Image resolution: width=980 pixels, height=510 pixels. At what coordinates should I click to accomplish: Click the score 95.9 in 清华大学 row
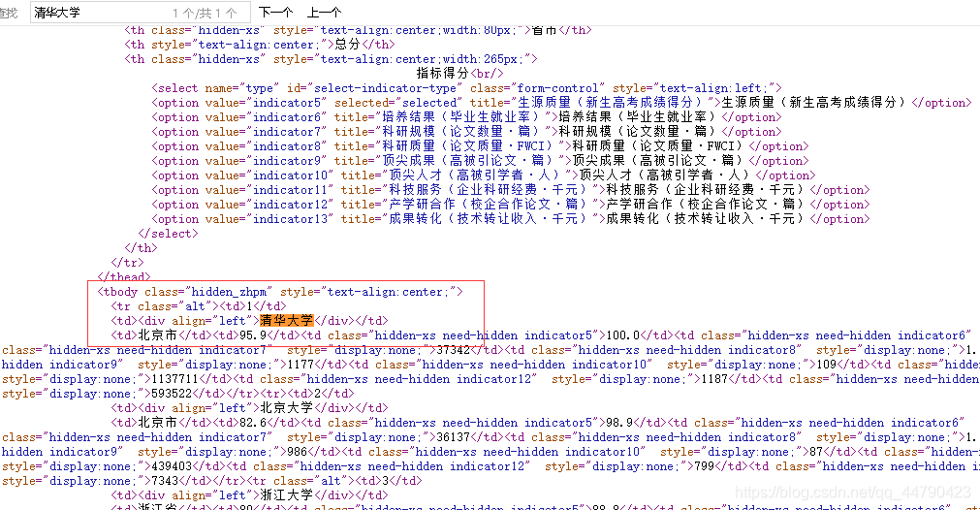[252, 335]
